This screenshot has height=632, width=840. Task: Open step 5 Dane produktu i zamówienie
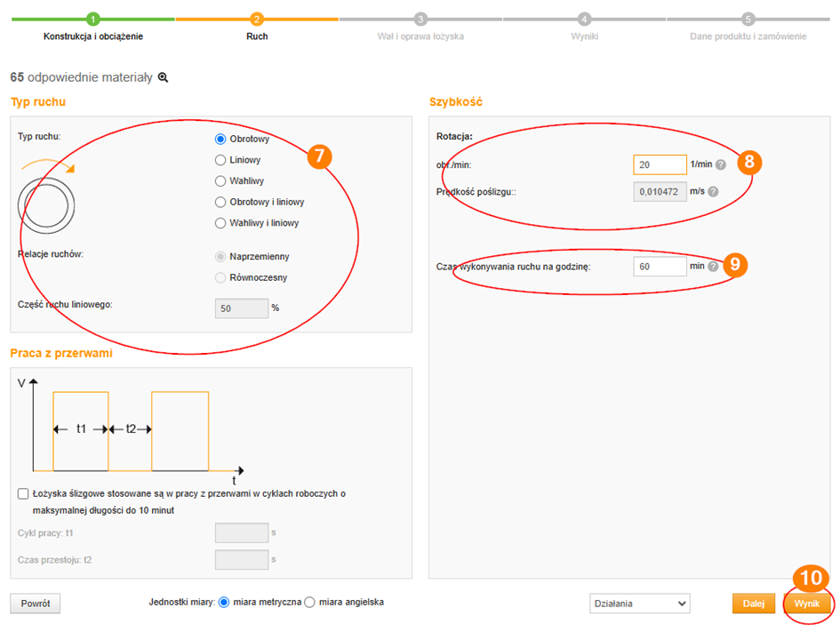[x=748, y=20]
